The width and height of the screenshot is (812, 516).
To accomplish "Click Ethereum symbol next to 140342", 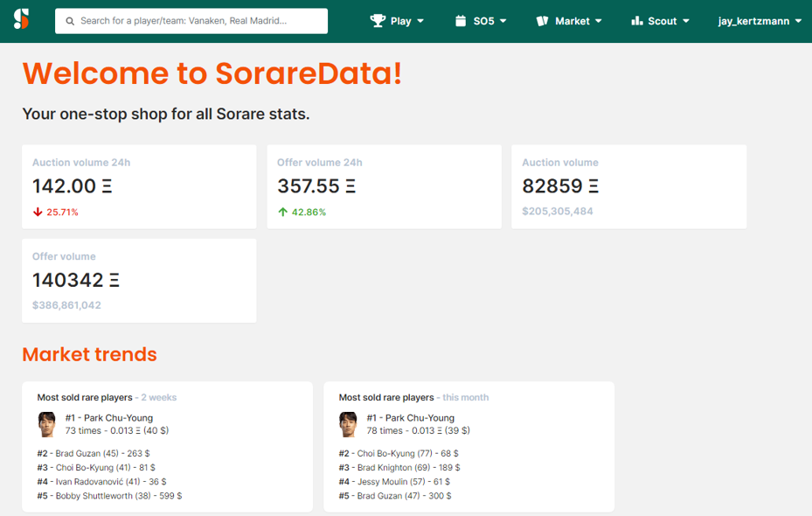I will coord(115,280).
